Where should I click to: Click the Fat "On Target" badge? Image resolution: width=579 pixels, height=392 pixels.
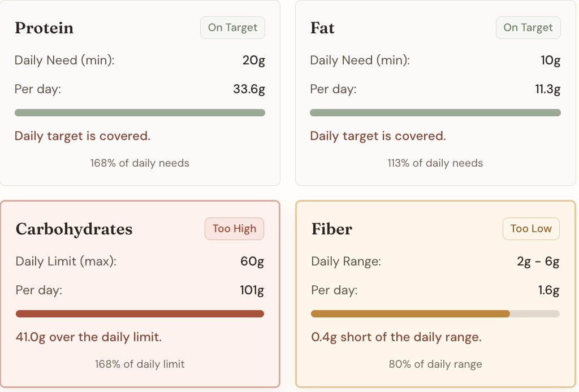pos(528,28)
